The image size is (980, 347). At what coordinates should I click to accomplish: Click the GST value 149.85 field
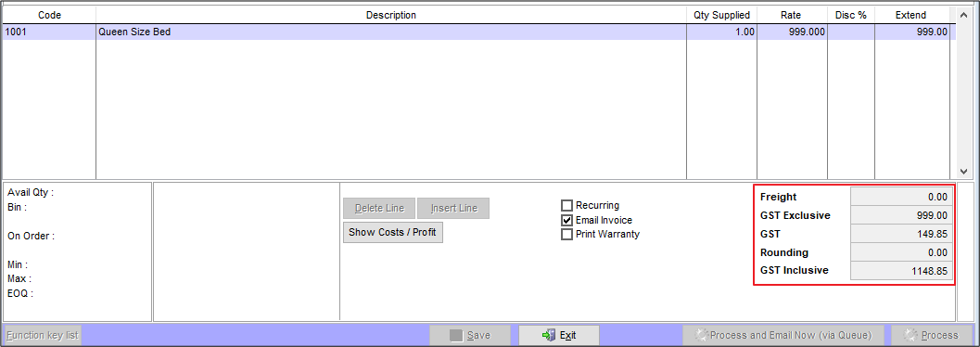[901, 235]
